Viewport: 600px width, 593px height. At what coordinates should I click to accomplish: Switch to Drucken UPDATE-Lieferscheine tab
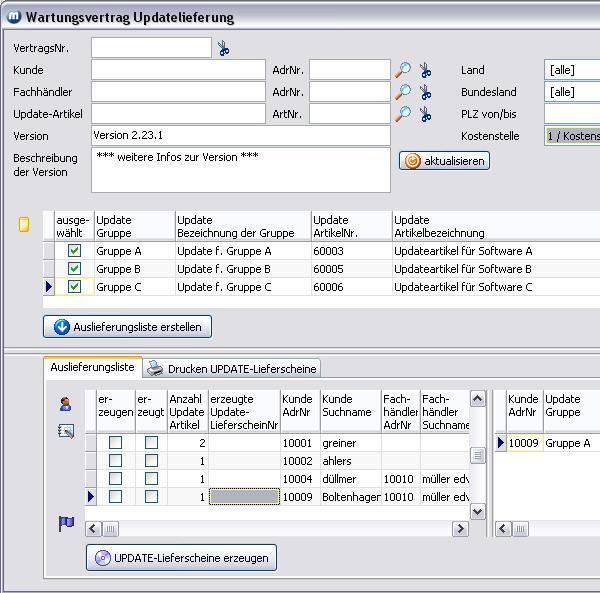232,369
